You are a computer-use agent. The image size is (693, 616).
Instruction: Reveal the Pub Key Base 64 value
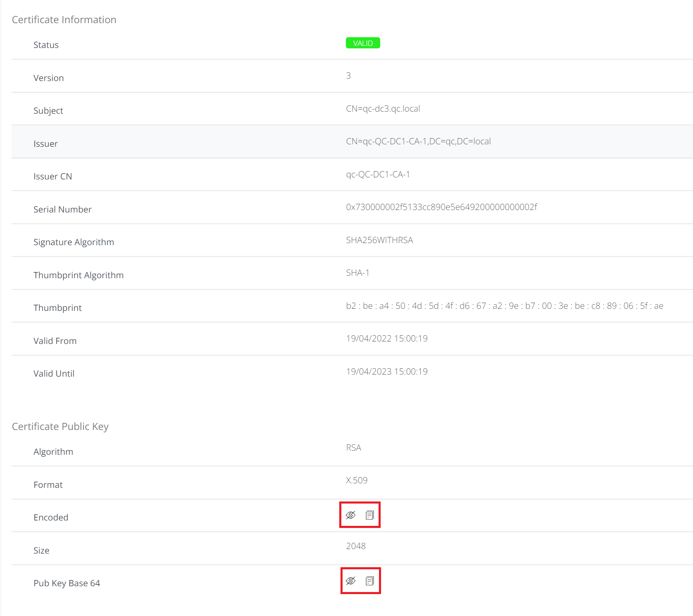coord(350,581)
